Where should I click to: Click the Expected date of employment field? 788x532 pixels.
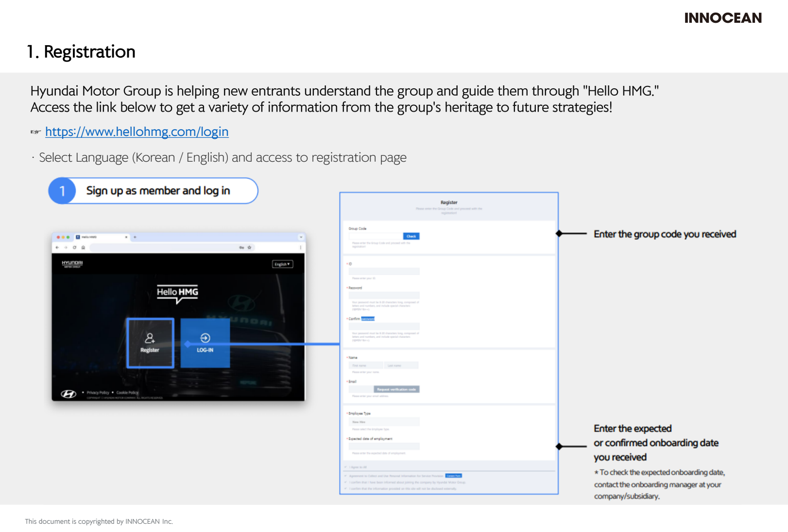coord(384,446)
